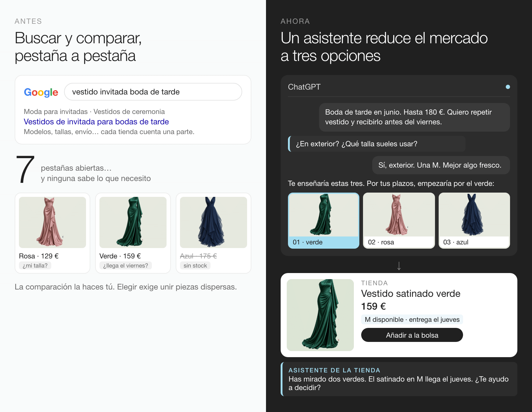The image size is (532, 412).
Task: Click the 'ChatGPT' title in the chat header
Action: click(x=304, y=87)
